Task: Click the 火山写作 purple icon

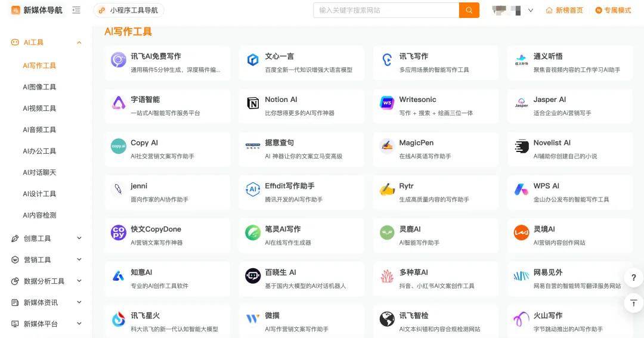Action: [521, 319]
